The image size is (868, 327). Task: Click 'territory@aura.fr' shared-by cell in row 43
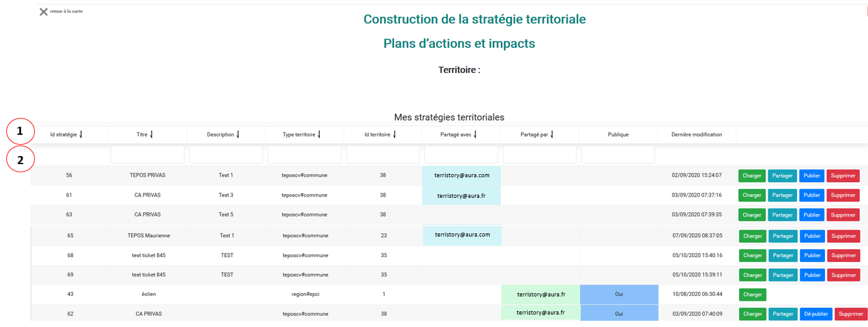(x=541, y=294)
